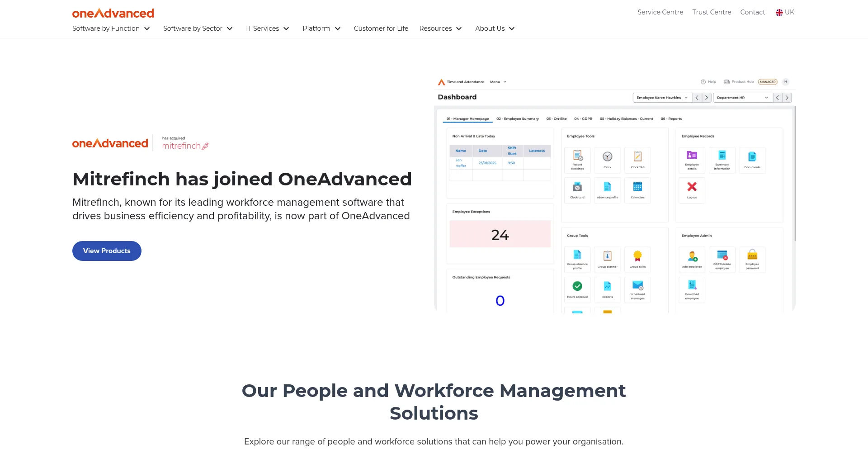Click the Employee Exceptions count 24
The width and height of the screenshot is (868, 449).
click(x=500, y=235)
